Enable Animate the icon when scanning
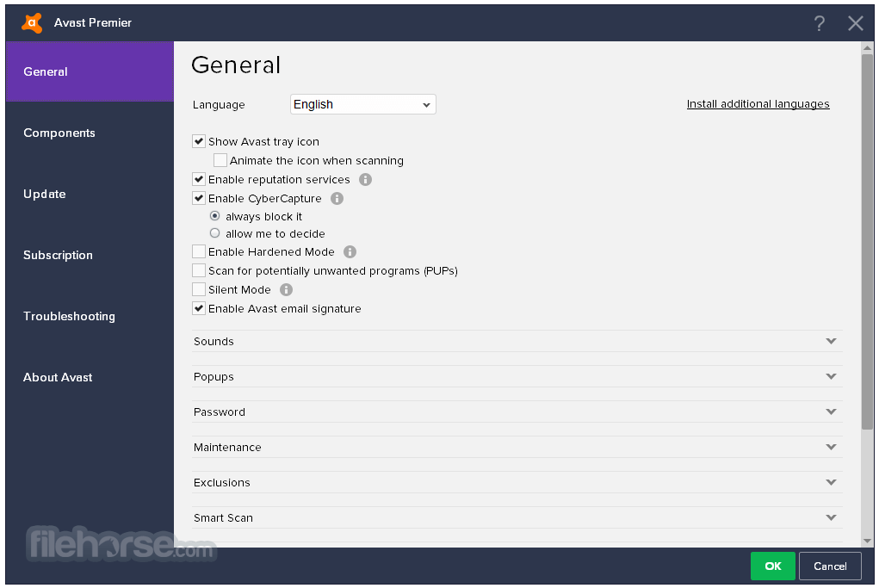 (220, 160)
